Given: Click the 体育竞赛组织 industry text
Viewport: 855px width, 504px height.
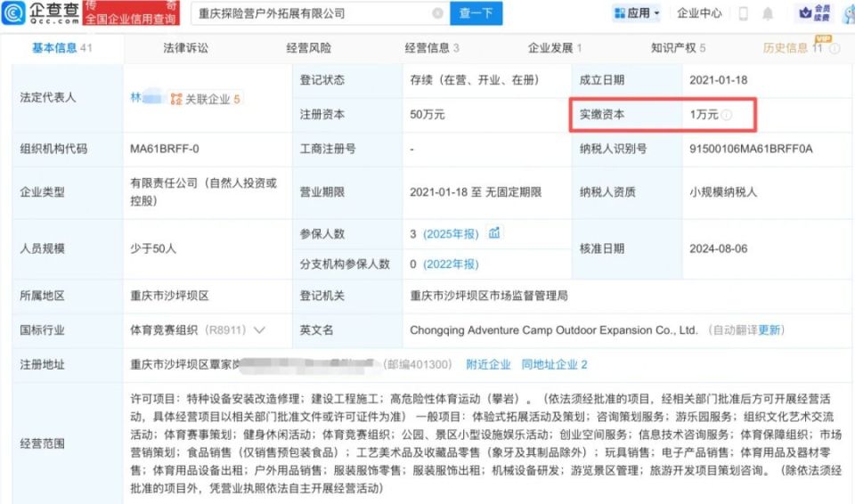Looking at the screenshot, I should point(164,330).
